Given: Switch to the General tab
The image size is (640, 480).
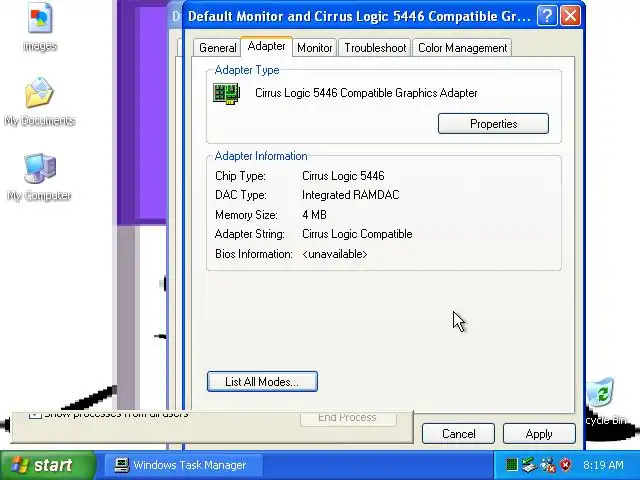Looking at the screenshot, I should point(217,48).
